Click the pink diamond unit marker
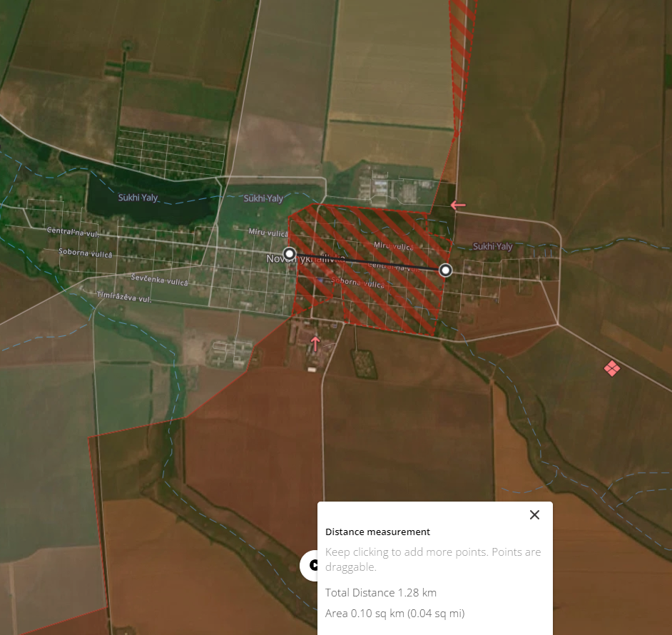Viewport: 672px width, 635px height. [x=611, y=368]
